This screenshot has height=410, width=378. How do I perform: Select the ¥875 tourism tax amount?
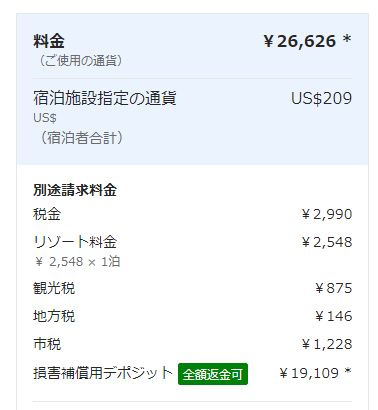pyautogui.click(x=333, y=288)
